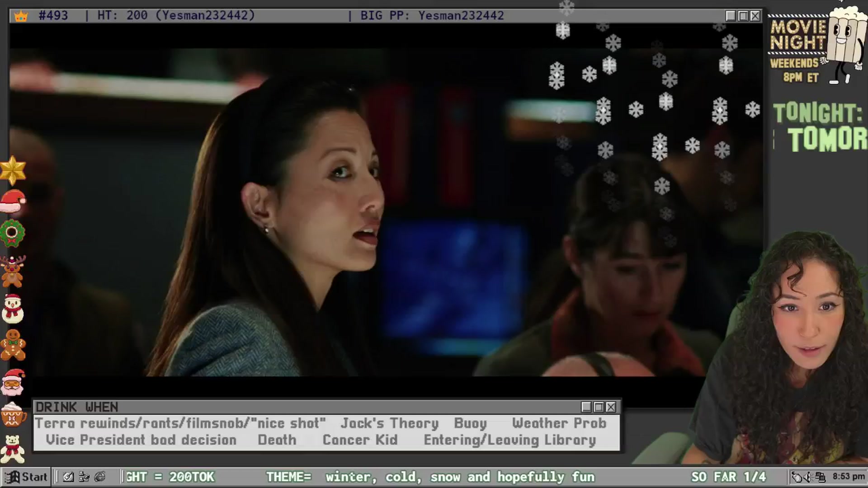Click the Show Desktop quick launch icon

tap(84, 477)
